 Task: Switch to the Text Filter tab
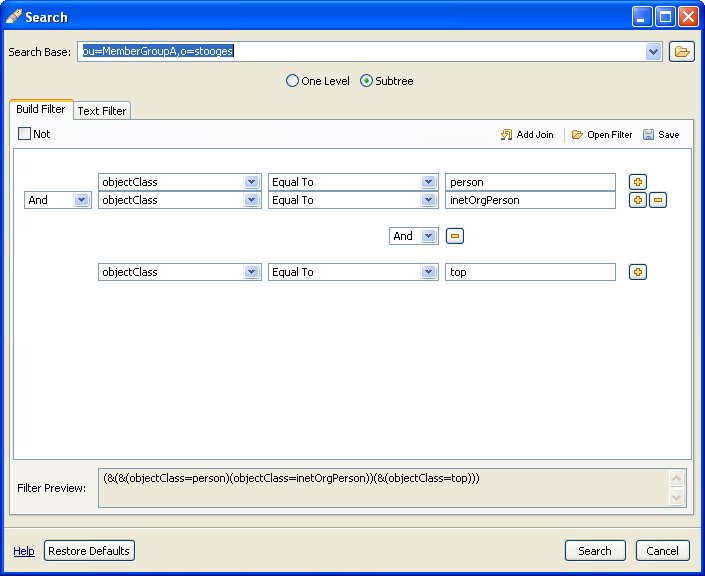[102, 111]
